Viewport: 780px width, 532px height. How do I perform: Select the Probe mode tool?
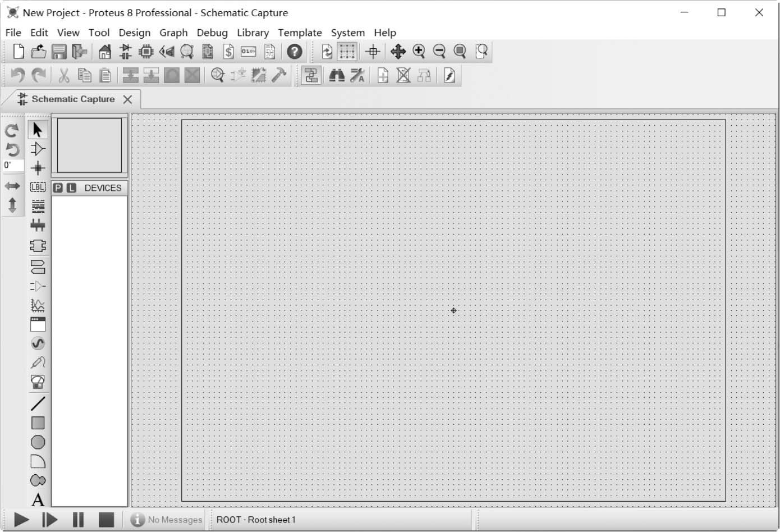click(x=38, y=363)
